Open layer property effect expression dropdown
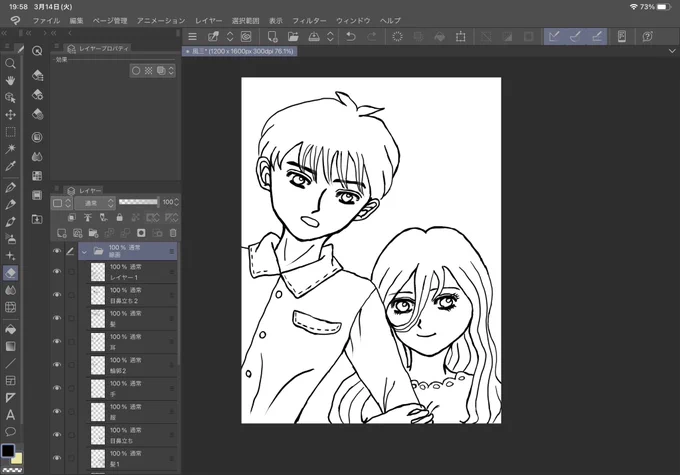 171,71
